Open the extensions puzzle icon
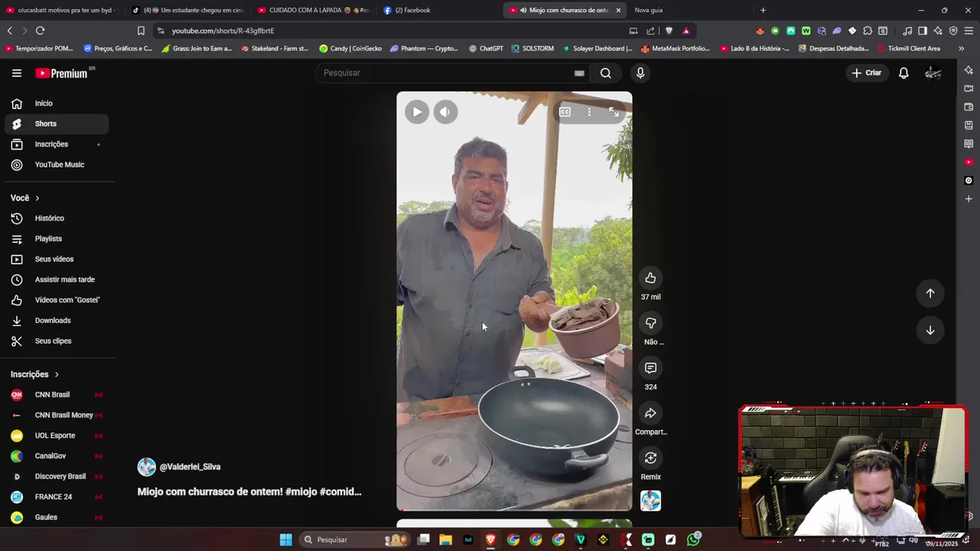980x551 pixels. click(x=867, y=31)
